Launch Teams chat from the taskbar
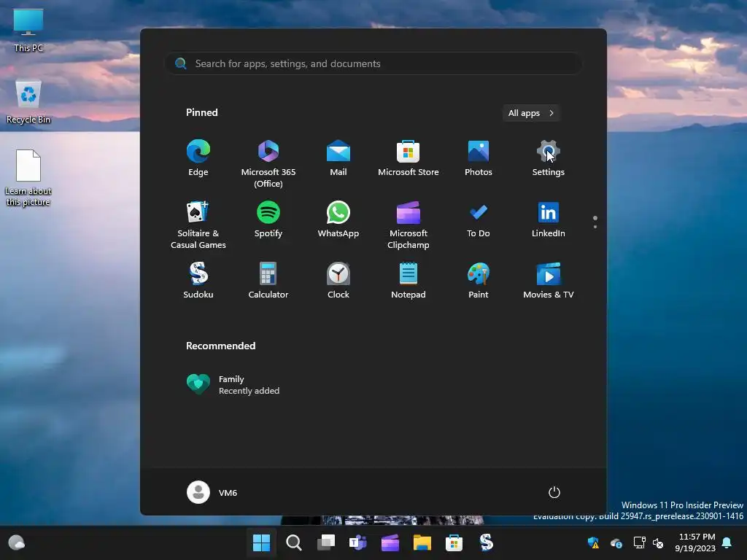Viewport: 747px width, 560px height. tap(357, 542)
